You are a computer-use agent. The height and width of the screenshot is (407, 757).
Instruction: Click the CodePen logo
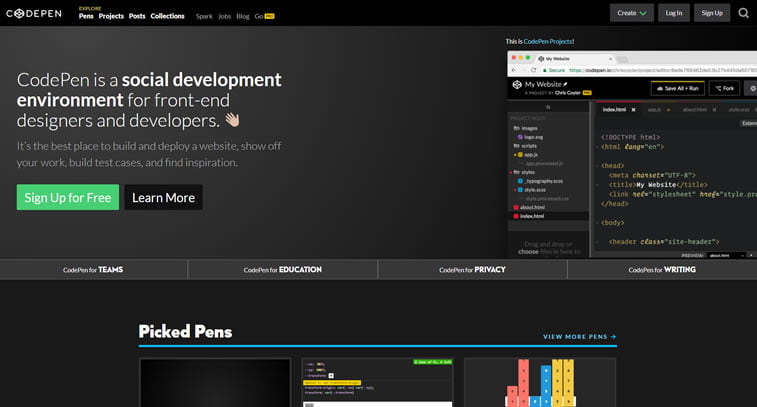tap(34, 14)
